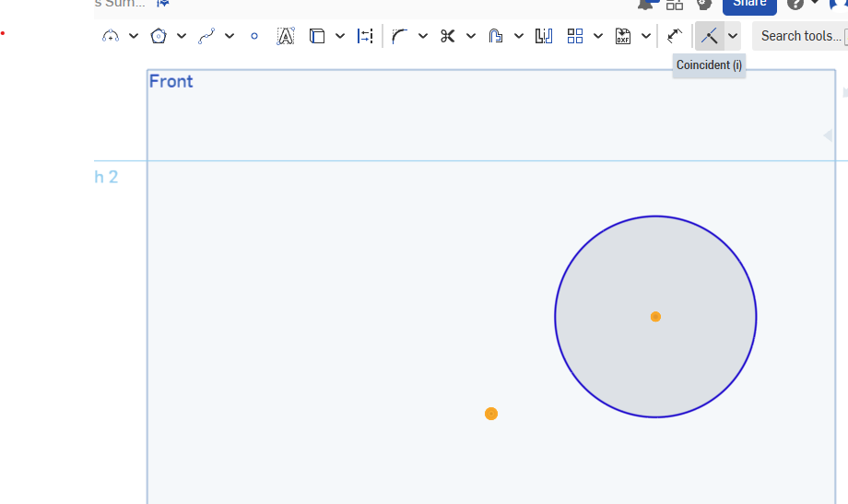
Task: Select the 3-point arc tool
Action: tap(111, 36)
